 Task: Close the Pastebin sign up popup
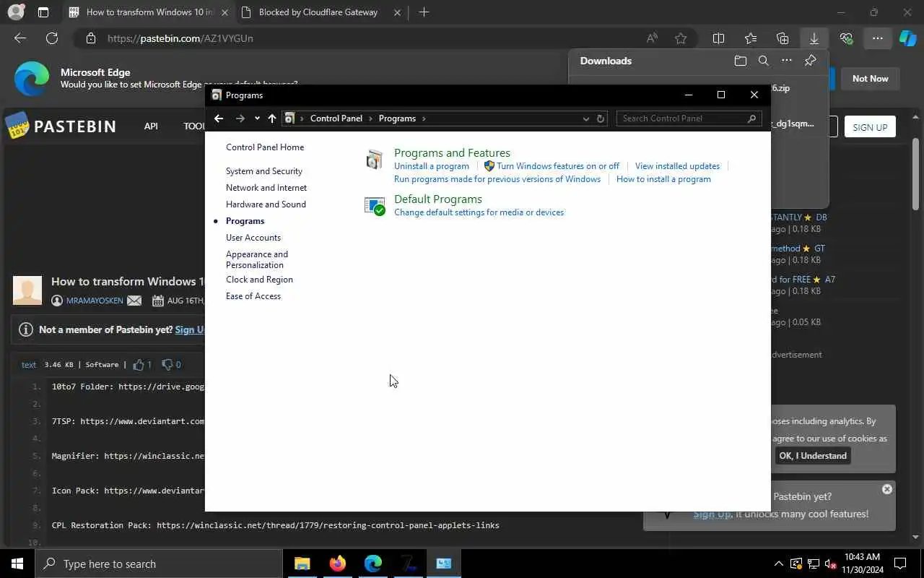887,489
